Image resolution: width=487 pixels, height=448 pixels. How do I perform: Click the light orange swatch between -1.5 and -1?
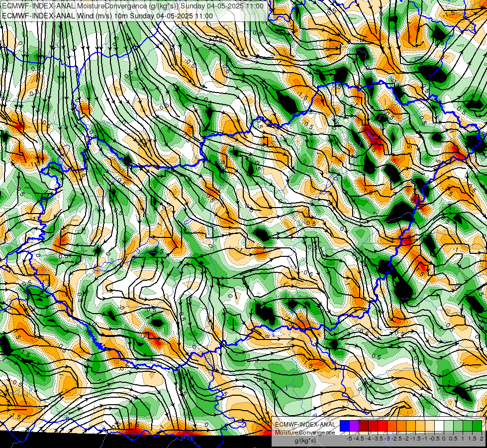click(420, 426)
